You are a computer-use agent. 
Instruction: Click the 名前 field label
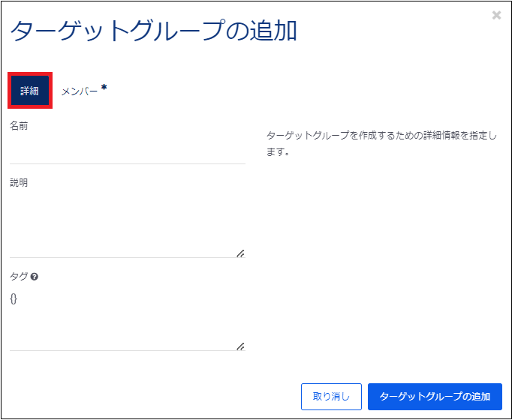coord(19,126)
